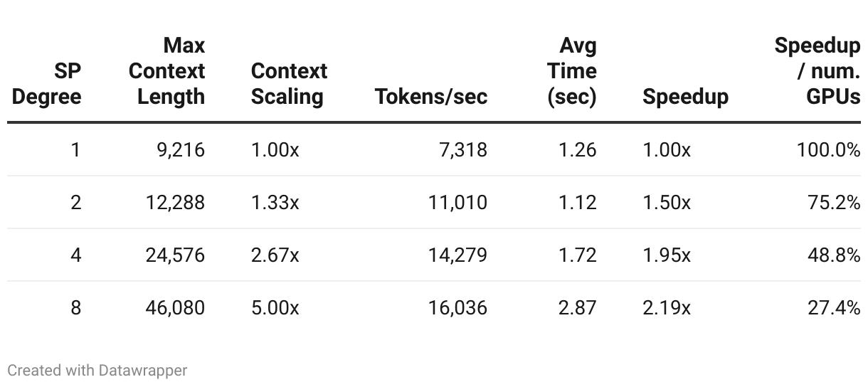
Task: Click the Avg Time (sec) header
Action: (572, 71)
